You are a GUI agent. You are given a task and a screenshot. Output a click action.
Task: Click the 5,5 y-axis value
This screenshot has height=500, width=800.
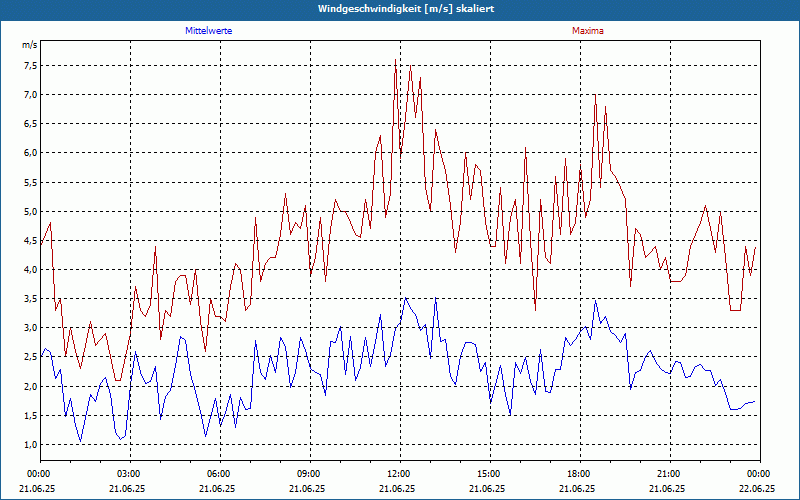point(30,182)
